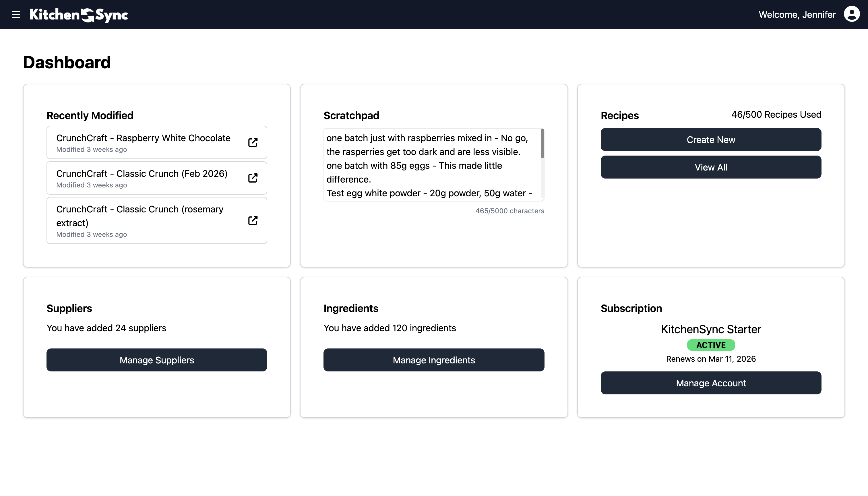Open Manage Suppliers
This screenshot has height=496, width=868.
click(157, 360)
